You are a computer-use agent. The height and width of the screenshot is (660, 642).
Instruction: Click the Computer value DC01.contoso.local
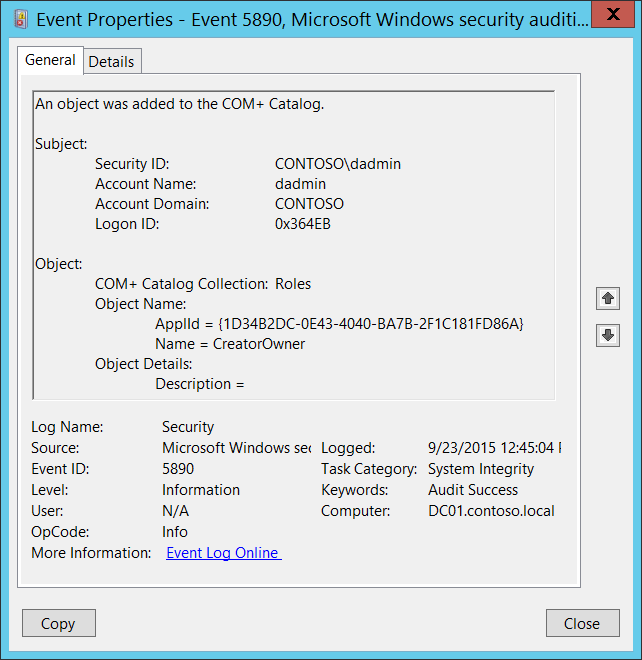(x=491, y=511)
